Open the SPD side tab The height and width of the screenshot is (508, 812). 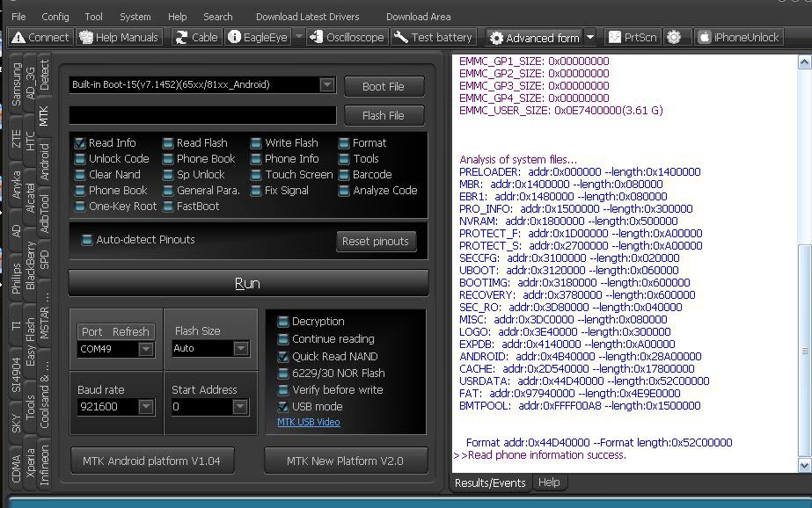45,259
